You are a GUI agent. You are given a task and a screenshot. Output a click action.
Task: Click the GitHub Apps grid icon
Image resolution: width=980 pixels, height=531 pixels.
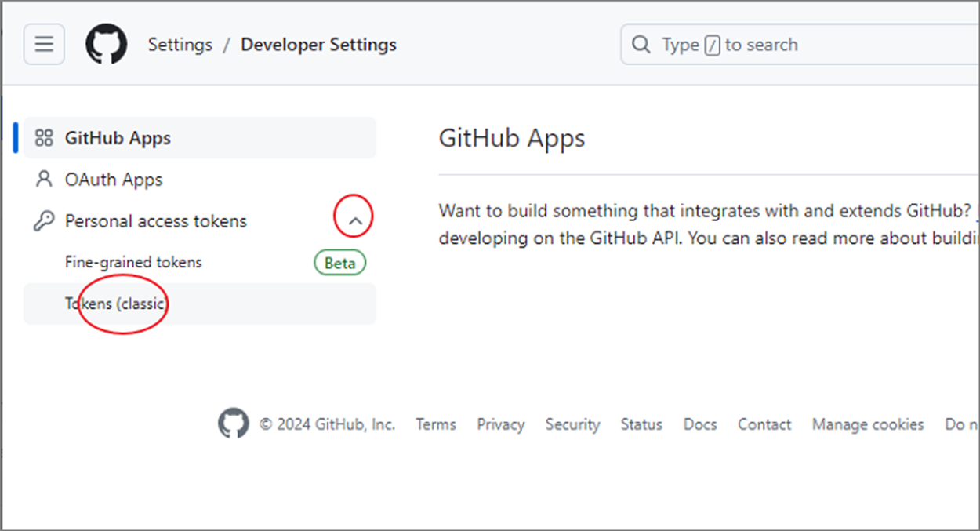click(x=44, y=138)
